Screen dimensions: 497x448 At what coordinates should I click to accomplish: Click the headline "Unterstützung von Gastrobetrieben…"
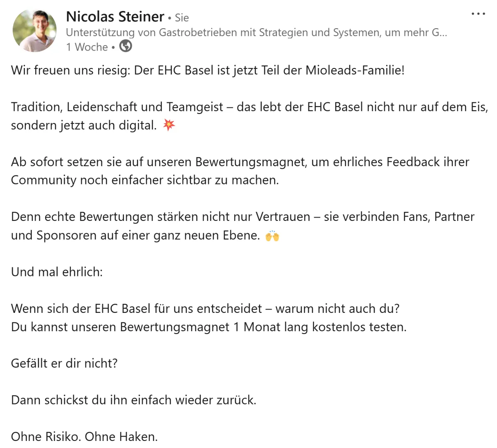click(256, 32)
